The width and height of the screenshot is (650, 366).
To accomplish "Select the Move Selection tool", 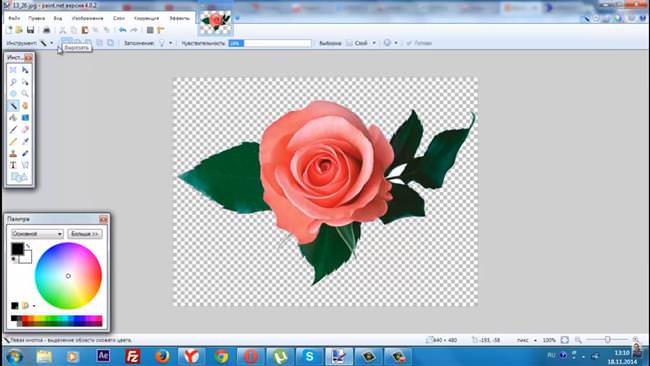I will click(25, 82).
